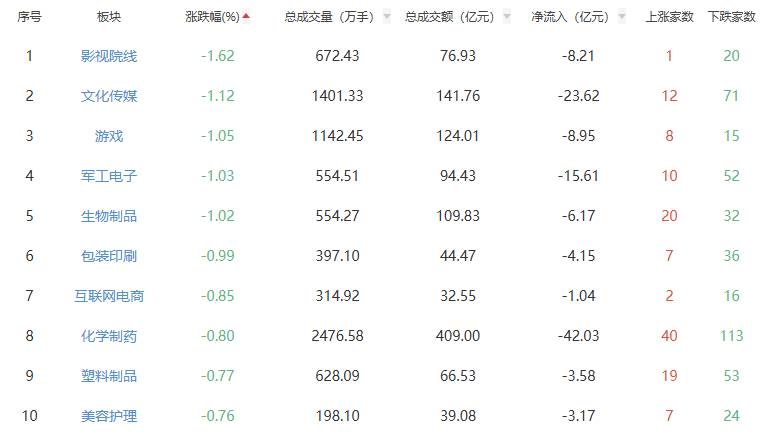
Task: Click sort arrow next to 总成交量（万手）
Action: 386,17
